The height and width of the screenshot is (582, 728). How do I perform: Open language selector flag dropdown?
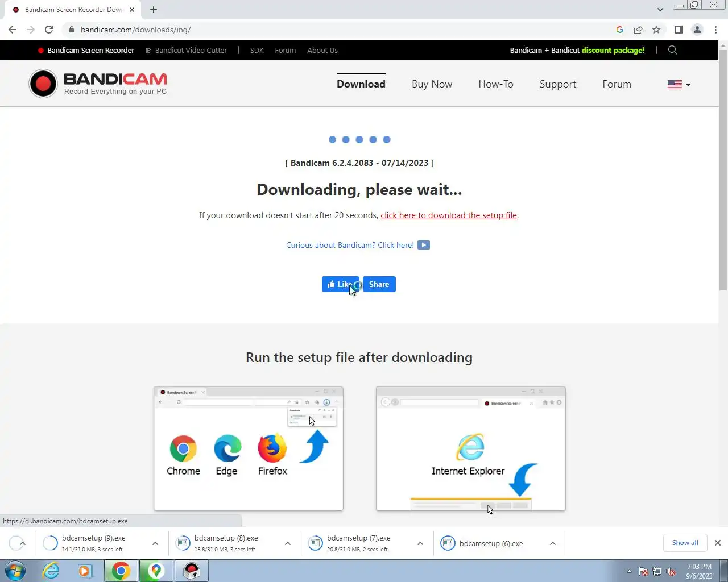click(679, 85)
